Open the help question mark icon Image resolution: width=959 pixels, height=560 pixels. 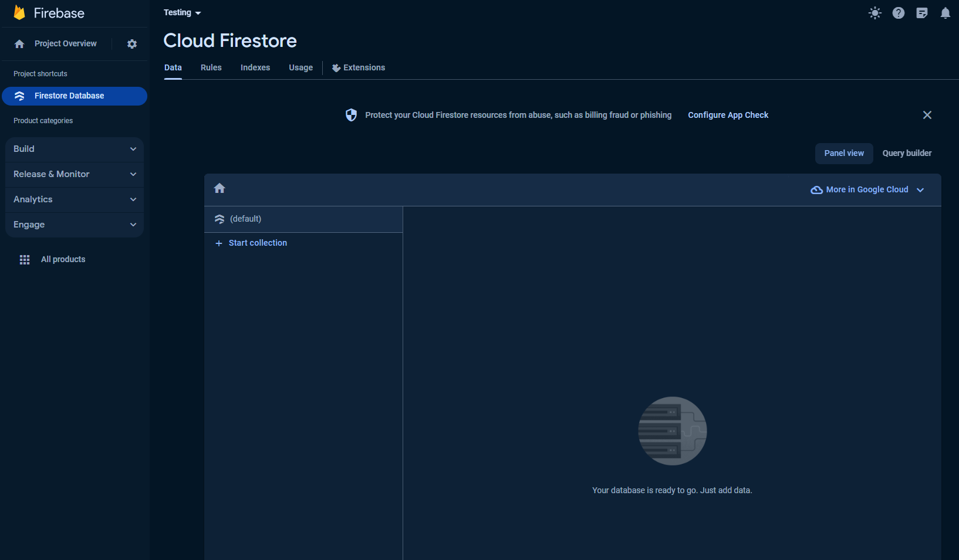(x=899, y=13)
